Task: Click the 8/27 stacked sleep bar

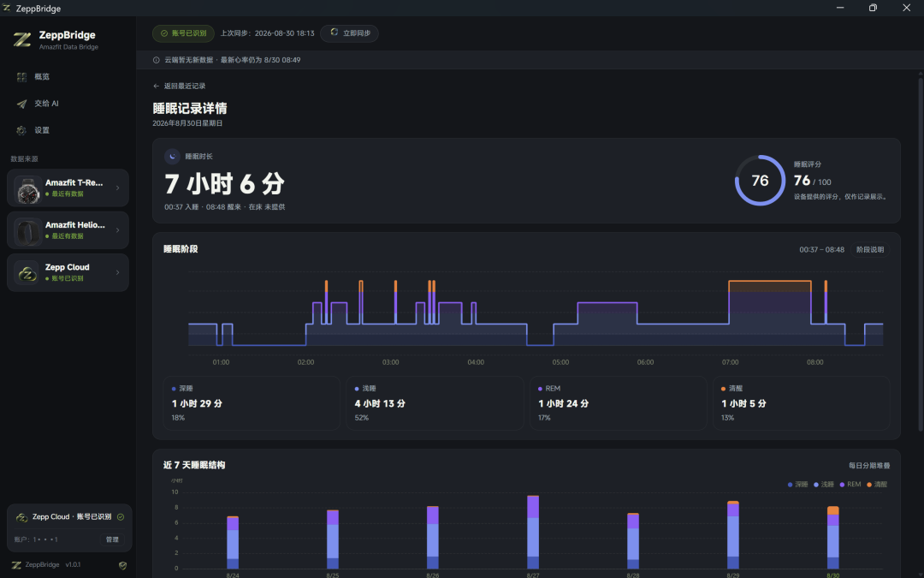Action: pos(533,533)
